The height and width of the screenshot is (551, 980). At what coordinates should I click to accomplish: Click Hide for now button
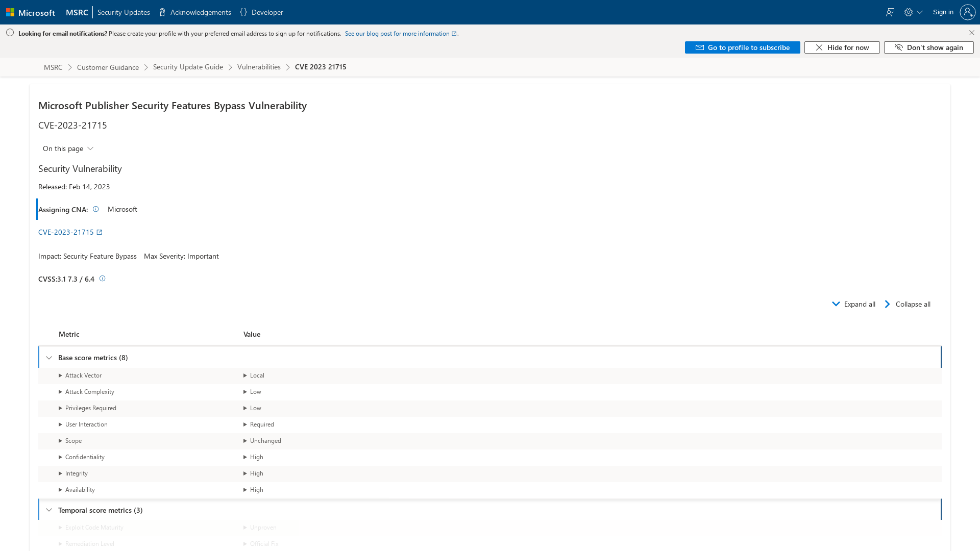(x=842, y=47)
